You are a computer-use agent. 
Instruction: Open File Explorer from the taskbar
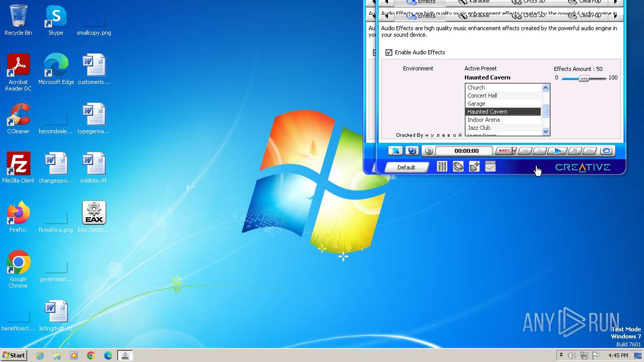57,355
